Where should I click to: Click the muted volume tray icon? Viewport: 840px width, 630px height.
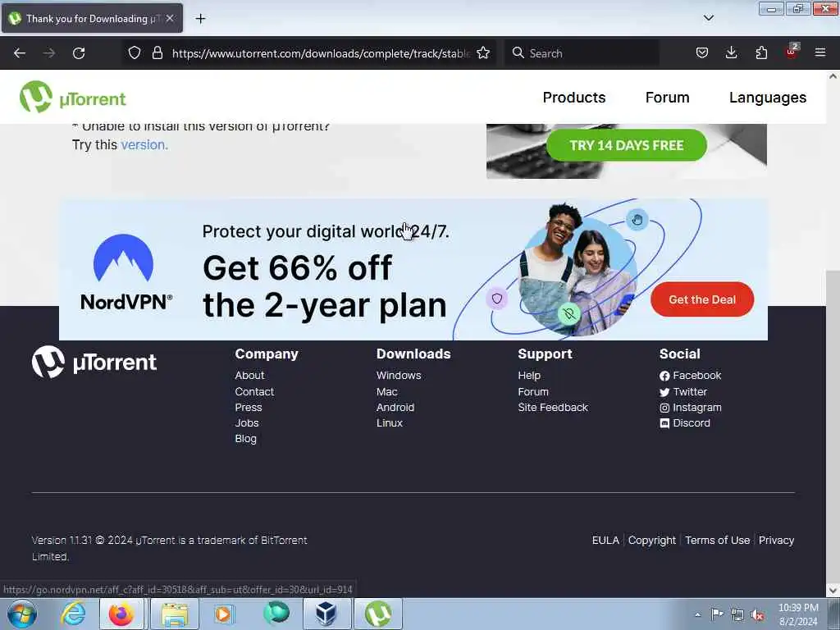(x=757, y=614)
